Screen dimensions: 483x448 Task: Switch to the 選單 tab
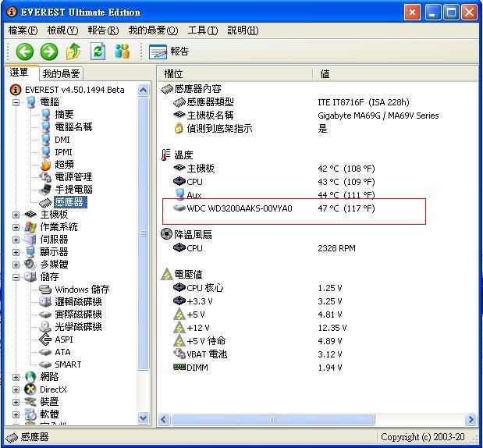[22, 73]
